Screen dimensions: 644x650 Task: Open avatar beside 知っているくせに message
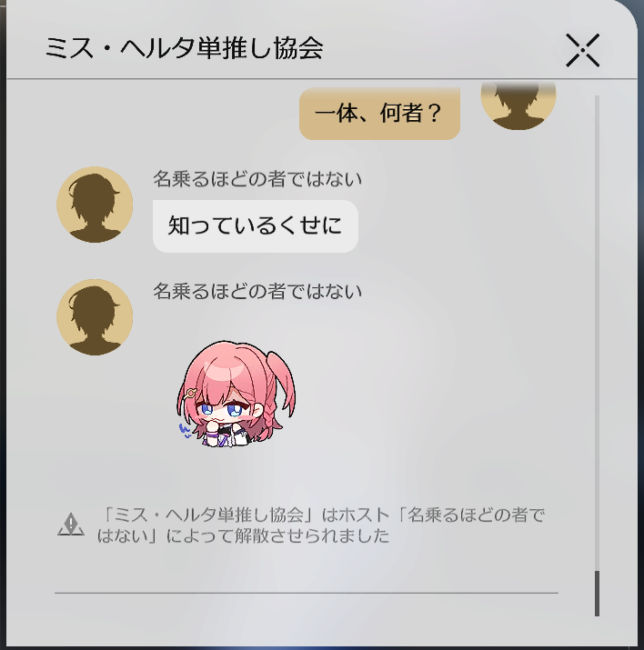click(95, 205)
